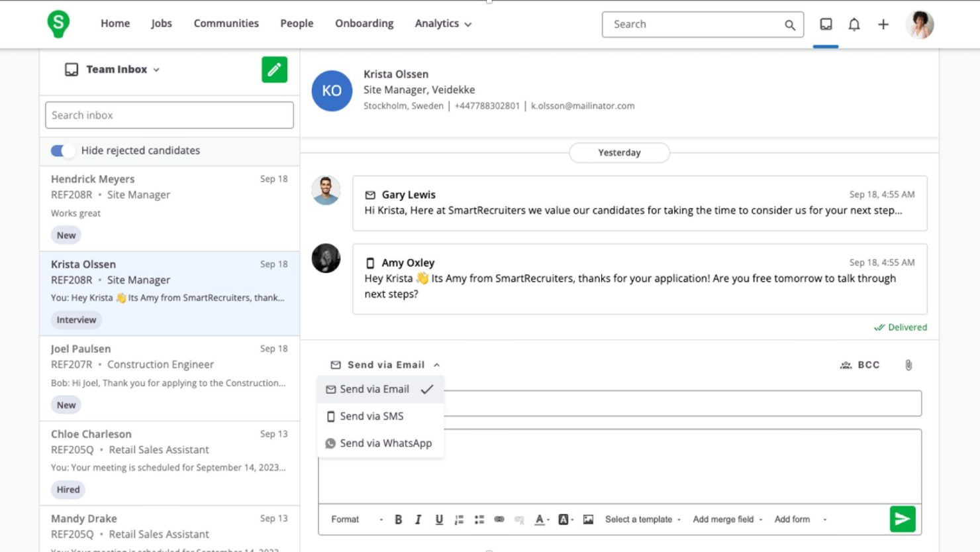This screenshot has height=552, width=980.
Task: Click the green compose message pencil icon
Action: tap(274, 70)
